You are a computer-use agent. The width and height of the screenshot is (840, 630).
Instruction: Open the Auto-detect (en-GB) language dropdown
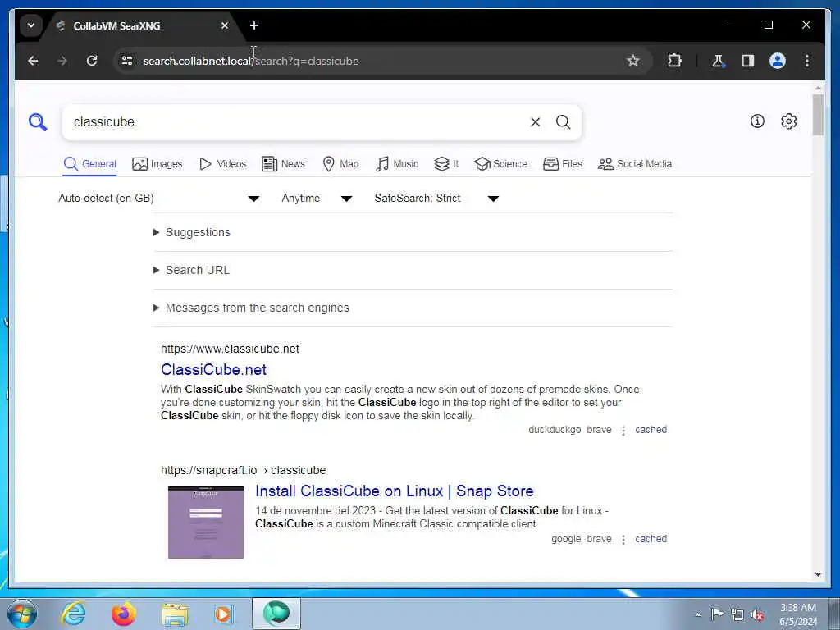pyautogui.click(x=158, y=199)
